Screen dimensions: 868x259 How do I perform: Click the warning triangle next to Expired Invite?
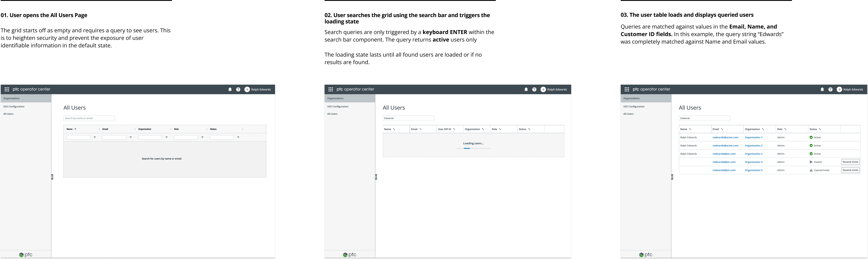click(x=811, y=170)
